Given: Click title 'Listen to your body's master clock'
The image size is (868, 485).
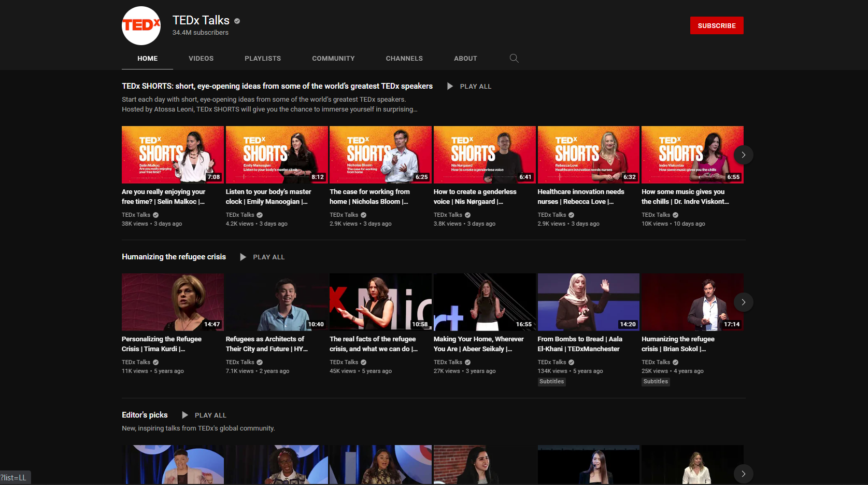Looking at the screenshot, I should pos(268,197).
